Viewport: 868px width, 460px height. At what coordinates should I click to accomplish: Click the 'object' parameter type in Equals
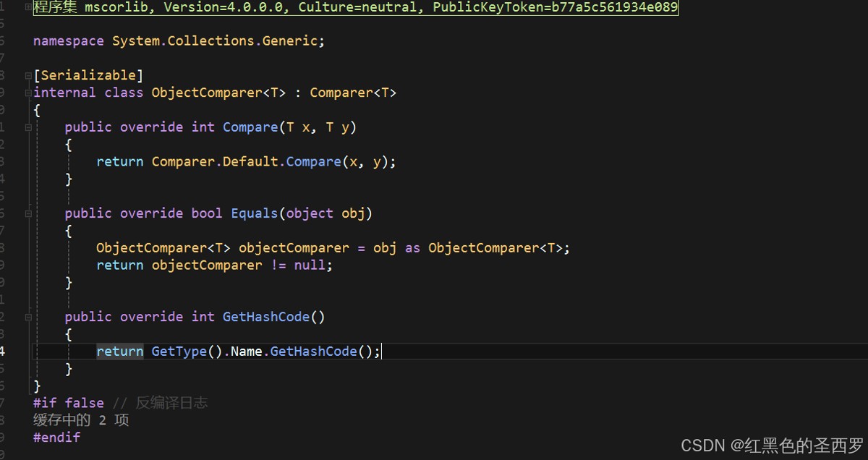310,213
